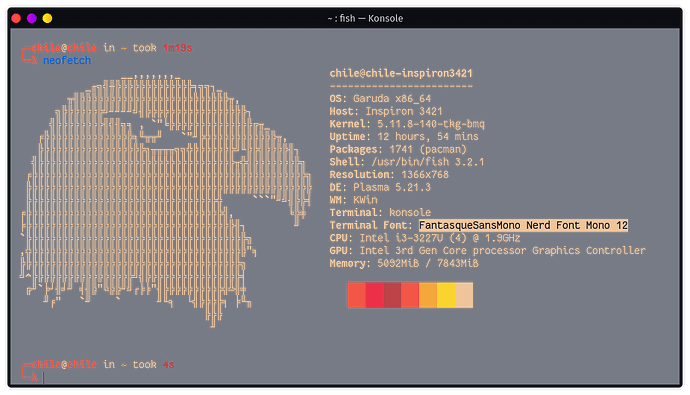
Task: Click the dark red color block in palette
Action: [x=393, y=295]
